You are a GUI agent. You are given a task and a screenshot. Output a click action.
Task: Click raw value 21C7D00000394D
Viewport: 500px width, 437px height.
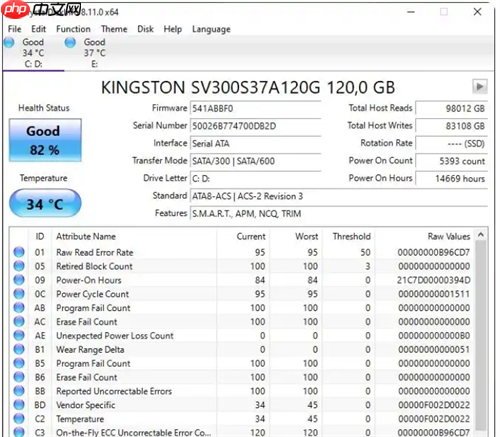coord(434,280)
